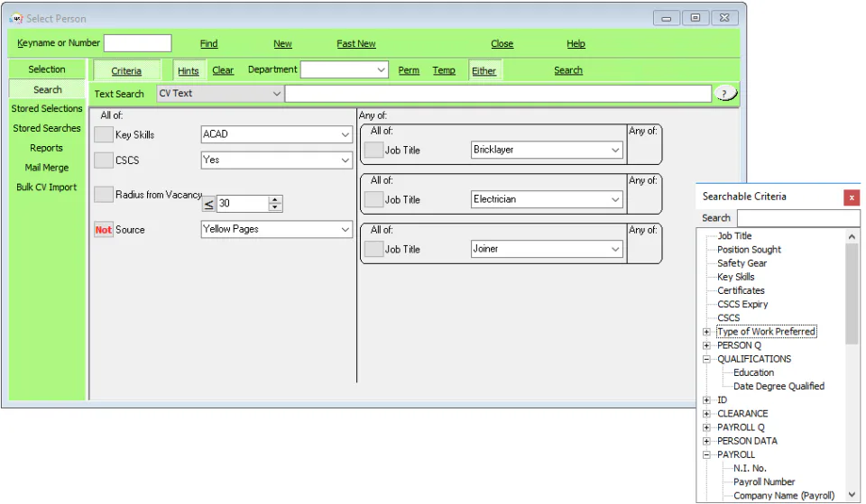Image resolution: width=866 pixels, height=504 pixels.
Task: Click the Fast New link
Action: tap(356, 43)
